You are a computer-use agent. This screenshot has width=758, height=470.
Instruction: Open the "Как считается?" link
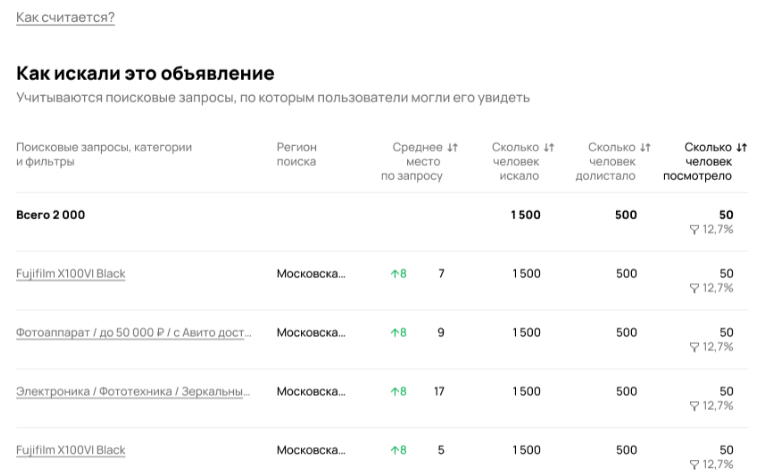(65, 17)
